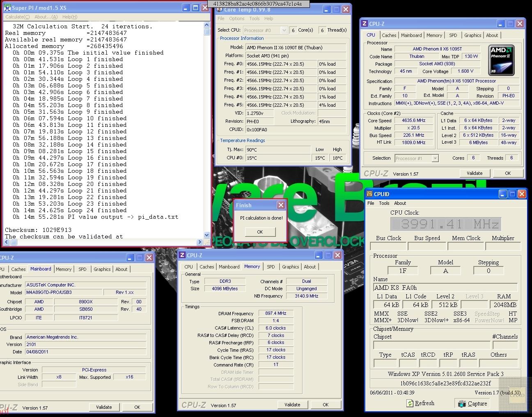This screenshot has width=532, height=417.
Task: Click Super PI title bar icon
Action: (x=7, y=7)
